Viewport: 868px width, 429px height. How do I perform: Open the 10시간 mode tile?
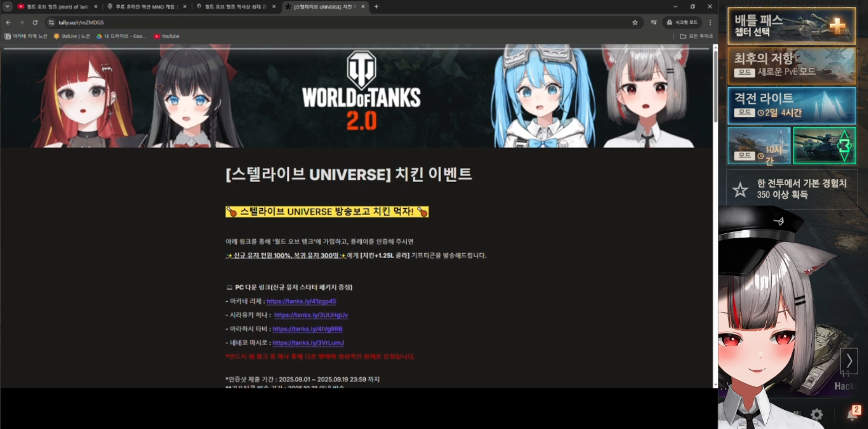[759, 146]
